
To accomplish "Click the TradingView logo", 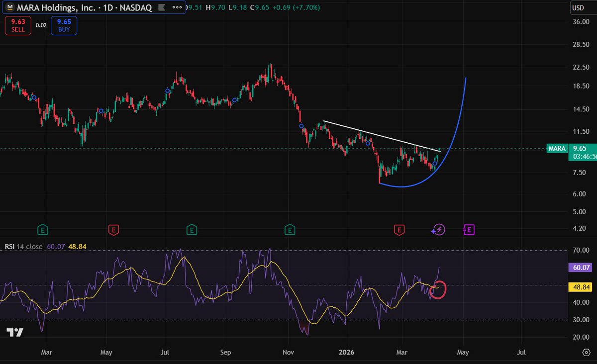I will (x=15, y=333).
